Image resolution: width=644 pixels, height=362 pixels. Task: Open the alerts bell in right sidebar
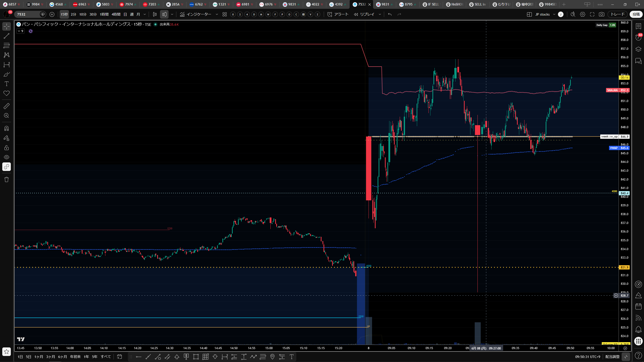638,329
